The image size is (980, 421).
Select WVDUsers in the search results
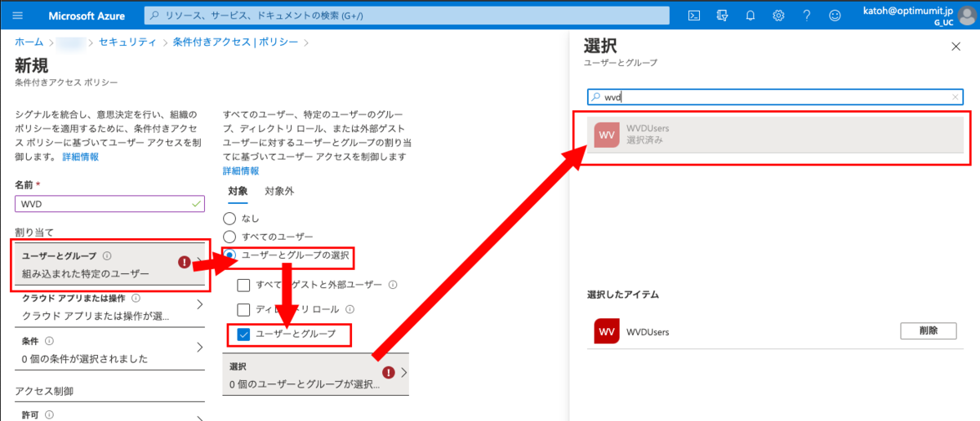775,135
